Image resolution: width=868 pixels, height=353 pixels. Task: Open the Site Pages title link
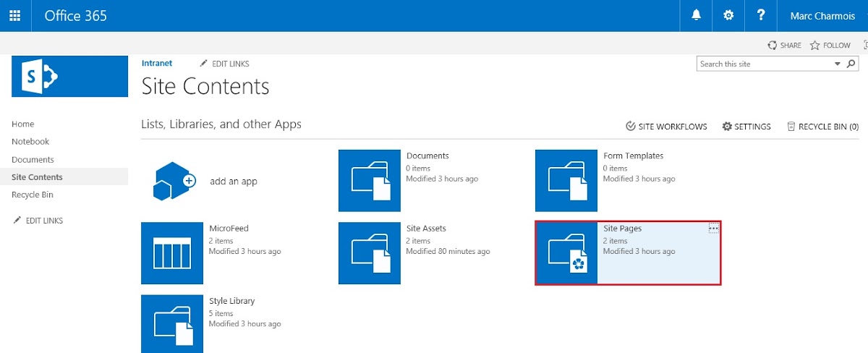(x=622, y=228)
